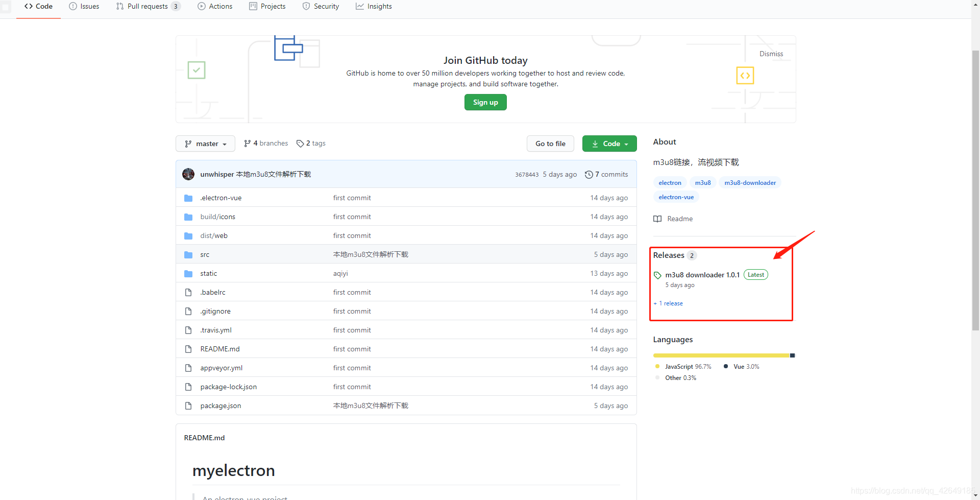Open the build/icons folder

[x=218, y=217]
